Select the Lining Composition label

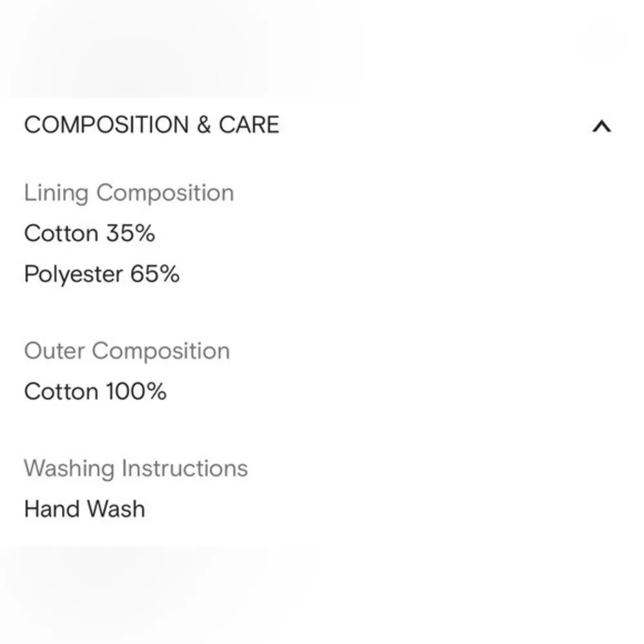(129, 193)
